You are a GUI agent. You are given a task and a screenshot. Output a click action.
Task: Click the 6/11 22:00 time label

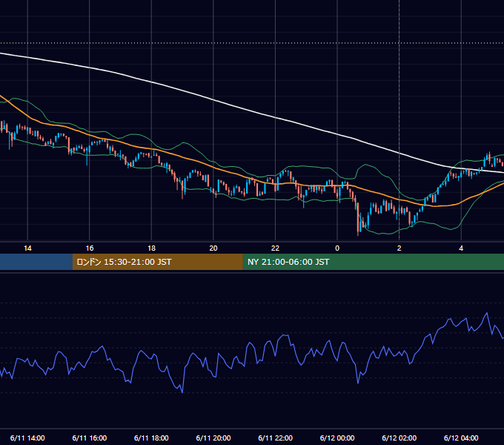click(x=275, y=438)
